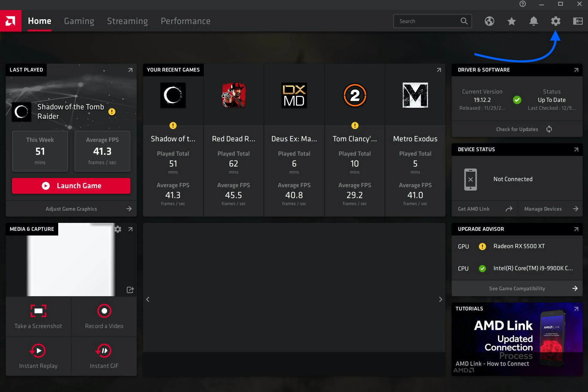
Task: Select the Record a Video icon
Action: 104,311
